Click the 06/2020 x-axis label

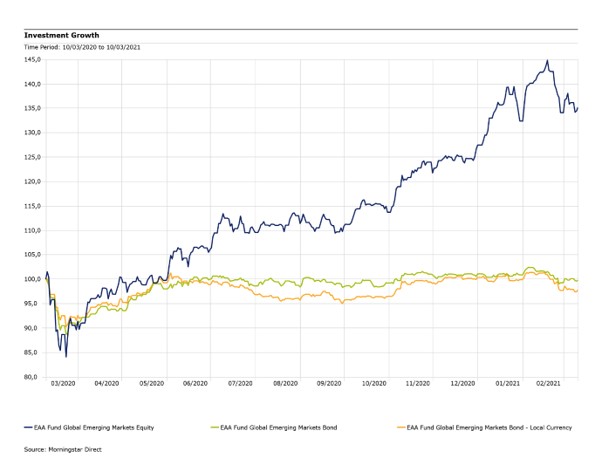(x=196, y=383)
